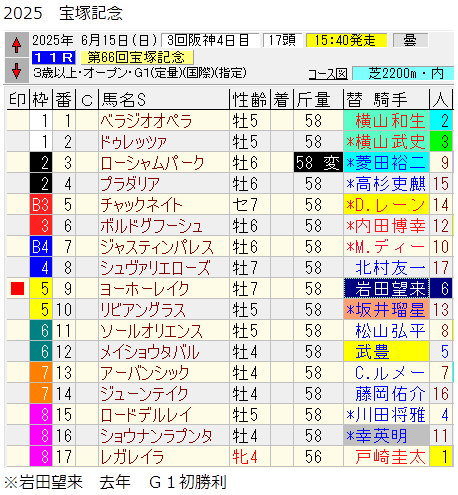Click jockey 武豊 yellow cell
The image size is (458, 495).
point(386,351)
